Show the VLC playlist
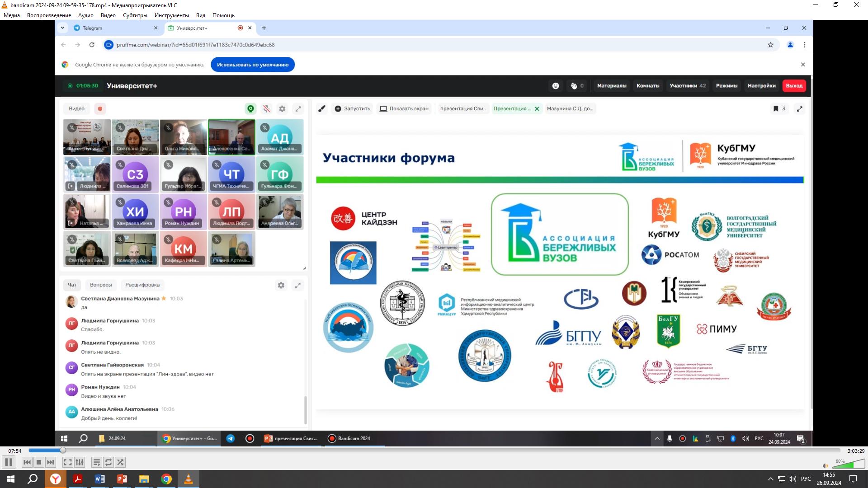 coord(96,462)
